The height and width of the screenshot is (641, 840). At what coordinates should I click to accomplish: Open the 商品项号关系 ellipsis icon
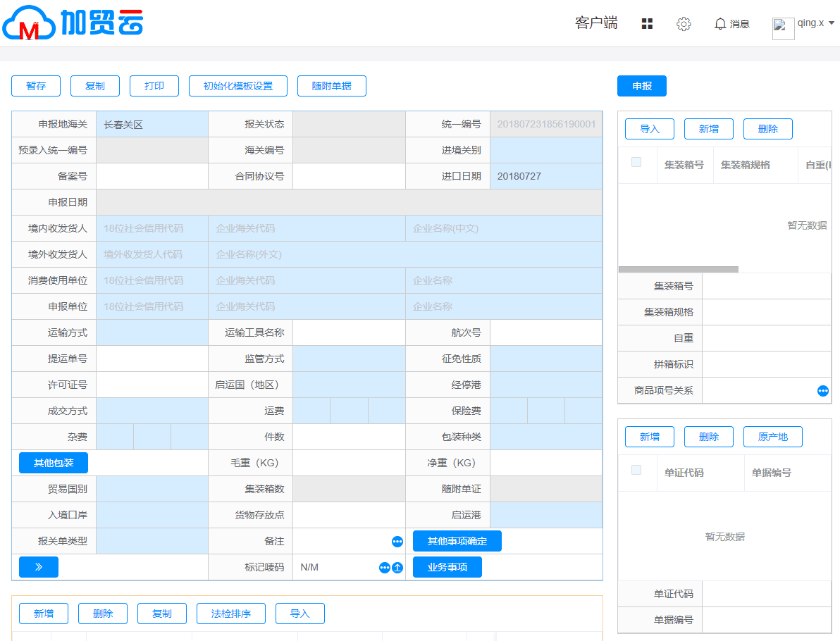(822, 391)
